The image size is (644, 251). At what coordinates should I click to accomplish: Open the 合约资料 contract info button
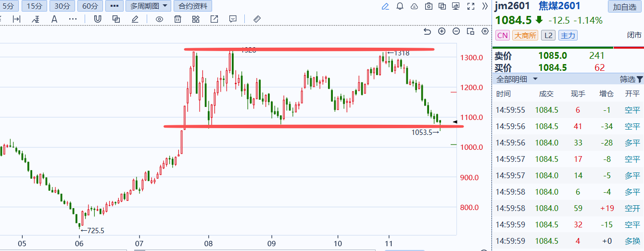[x=193, y=6]
